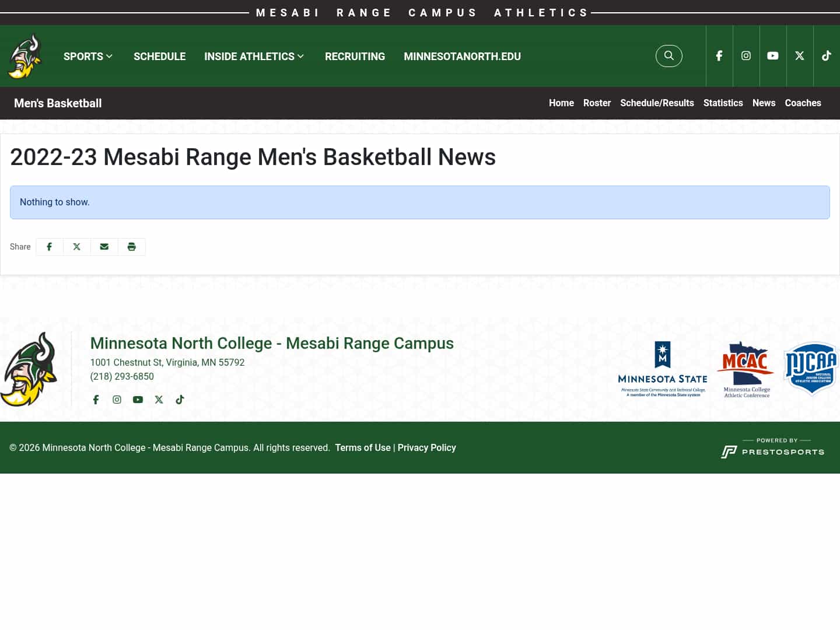Print this news page
The width and height of the screenshot is (840, 630).
(132, 247)
